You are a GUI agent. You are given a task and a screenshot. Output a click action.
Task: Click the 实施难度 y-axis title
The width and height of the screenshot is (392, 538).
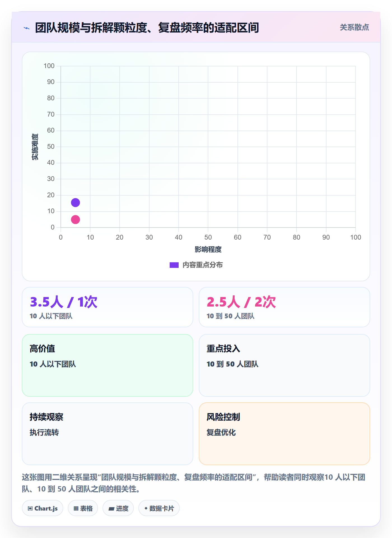pyautogui.click(x=35, y=147)
